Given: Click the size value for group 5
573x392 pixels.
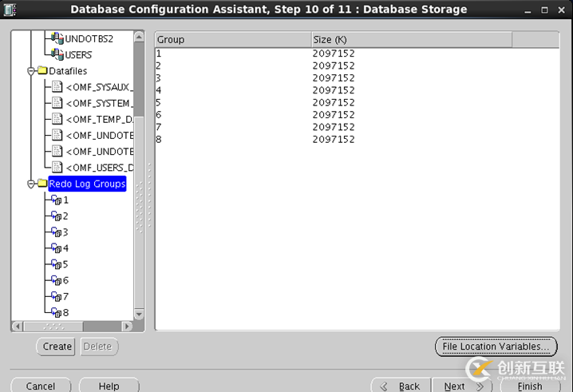Looking at the screenshot, I should coord(334,102).
